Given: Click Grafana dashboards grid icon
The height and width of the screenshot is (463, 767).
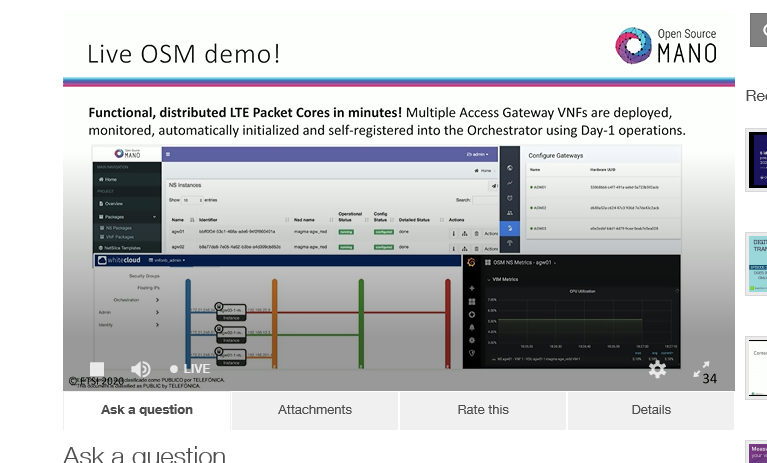Looking at the screenshot, I should click(x=472, y=302).
